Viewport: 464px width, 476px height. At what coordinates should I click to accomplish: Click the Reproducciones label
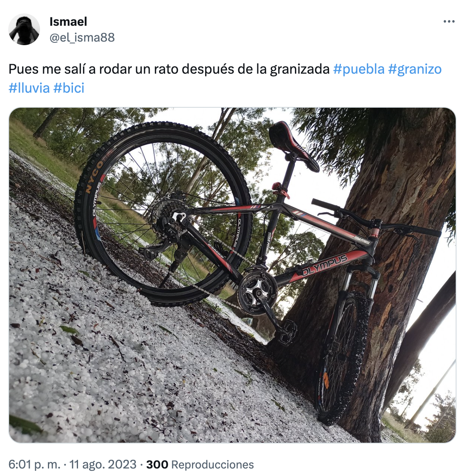coord(213,465)
